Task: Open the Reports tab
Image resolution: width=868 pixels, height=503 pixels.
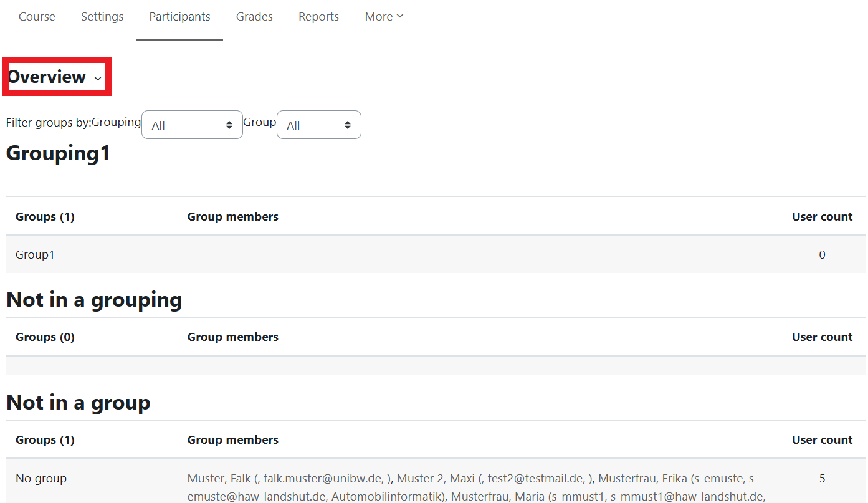Action: [x=318, y=17]
